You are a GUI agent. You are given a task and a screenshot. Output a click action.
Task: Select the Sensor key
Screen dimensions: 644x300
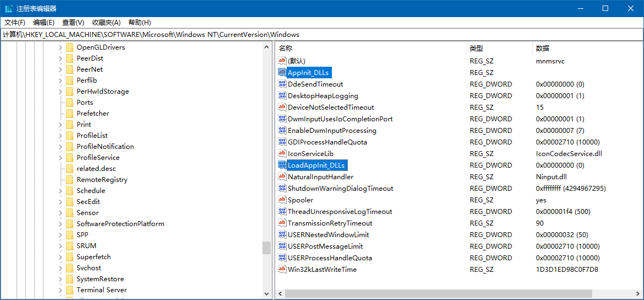tap(88, 213)
